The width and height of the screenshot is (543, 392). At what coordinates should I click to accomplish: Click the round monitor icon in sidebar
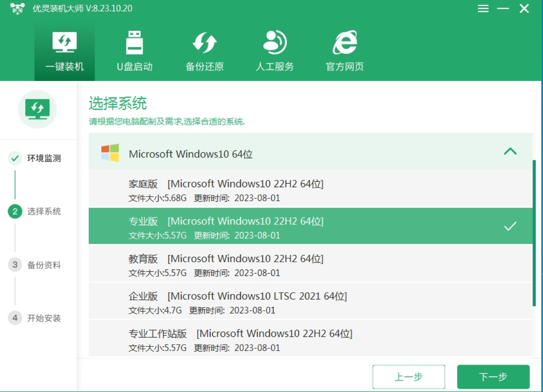pyautogui.click(x=37, y=109)
